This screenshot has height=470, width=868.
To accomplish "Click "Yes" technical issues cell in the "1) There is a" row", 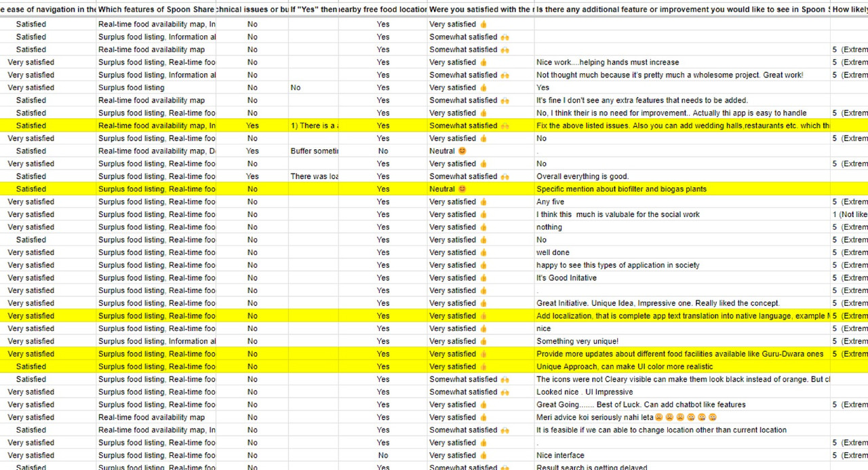I will (252, 126).
